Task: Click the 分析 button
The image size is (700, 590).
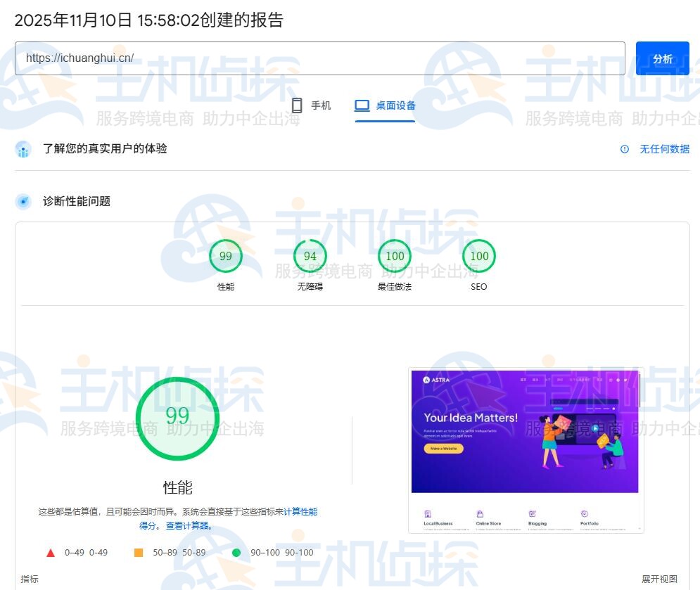Action: [662, 58]
